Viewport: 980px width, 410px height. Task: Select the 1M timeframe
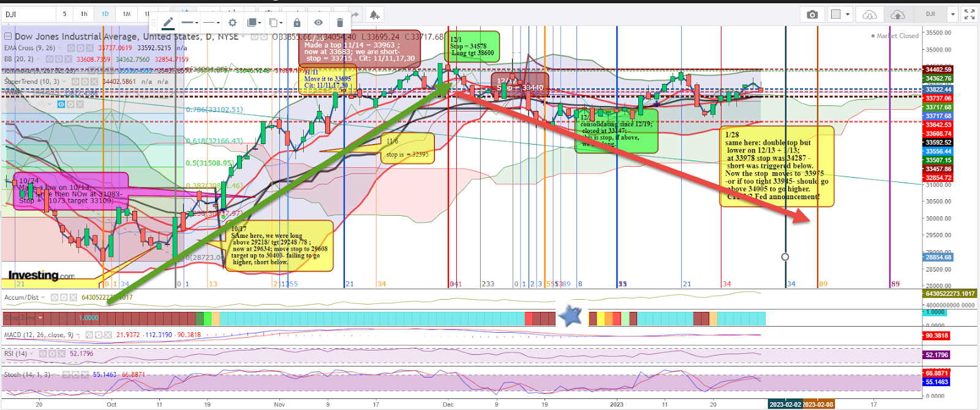tap(127, 13)
